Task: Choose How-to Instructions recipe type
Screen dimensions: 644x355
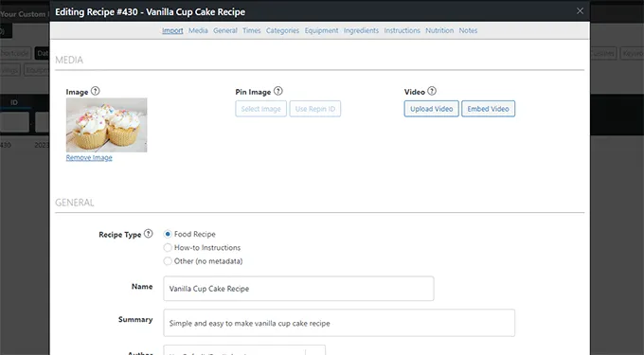Action: point(168,247)
